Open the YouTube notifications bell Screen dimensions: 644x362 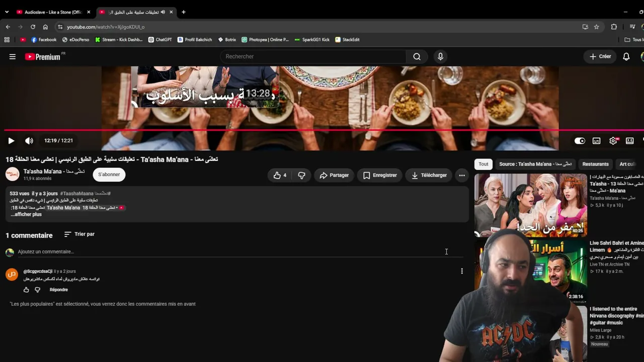click(x=626, y=57)
